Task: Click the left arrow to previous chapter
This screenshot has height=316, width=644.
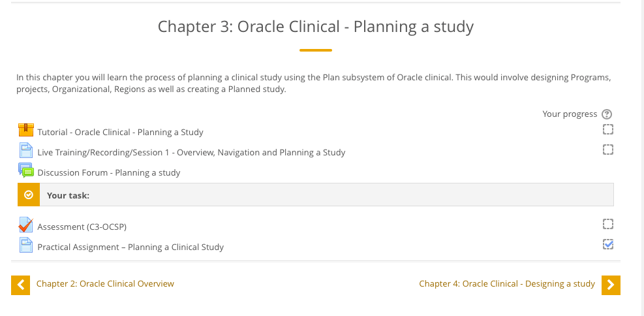Action: click(x=20, y=285)
